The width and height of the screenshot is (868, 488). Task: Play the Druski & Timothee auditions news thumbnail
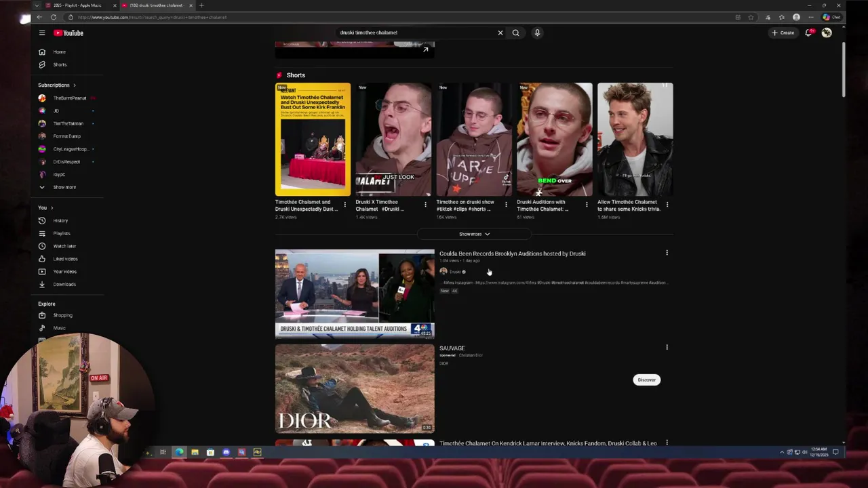[x=355, y=293]
